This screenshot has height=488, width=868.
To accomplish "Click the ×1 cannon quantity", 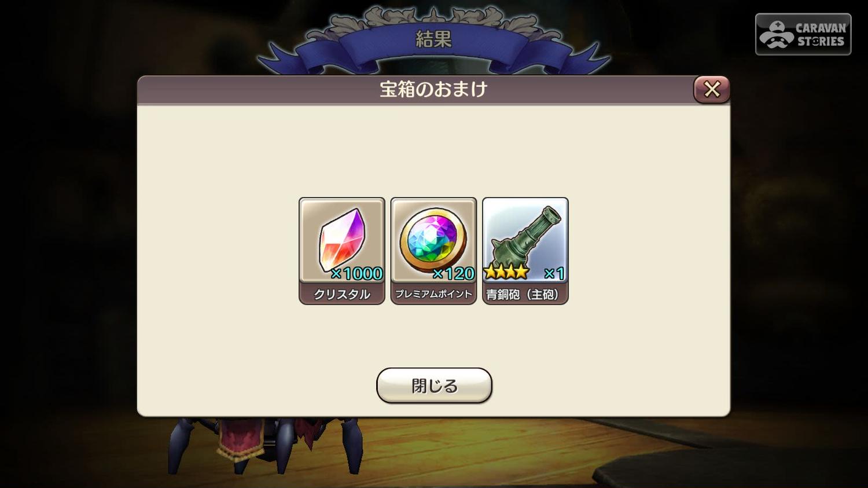I will point(554,273).
